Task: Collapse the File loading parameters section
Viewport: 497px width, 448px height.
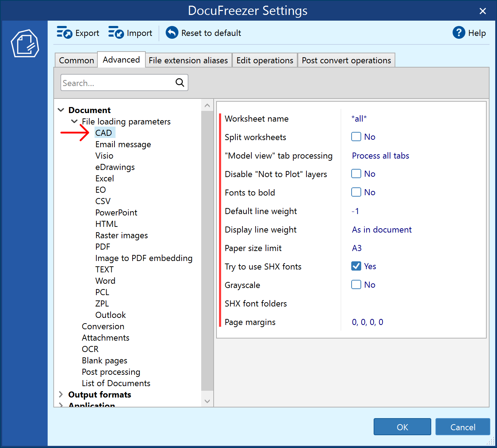Action: [x=74, y=121]
